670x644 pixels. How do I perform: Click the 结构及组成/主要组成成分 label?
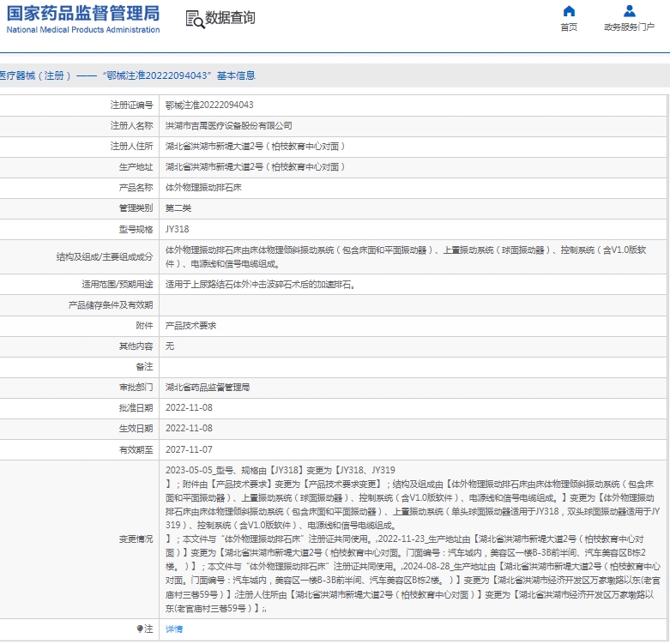(105, 256)
